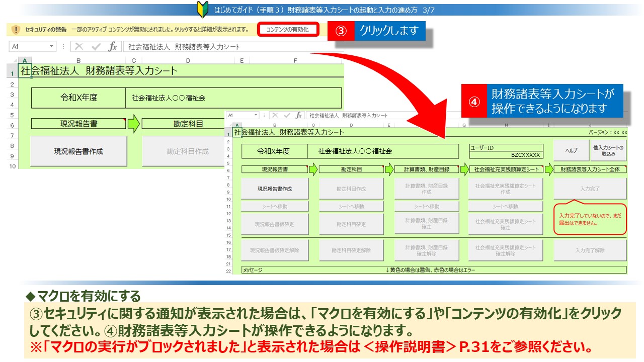
Task: Click the fx icon in the smaller formula bar
Action: (299, 115)
